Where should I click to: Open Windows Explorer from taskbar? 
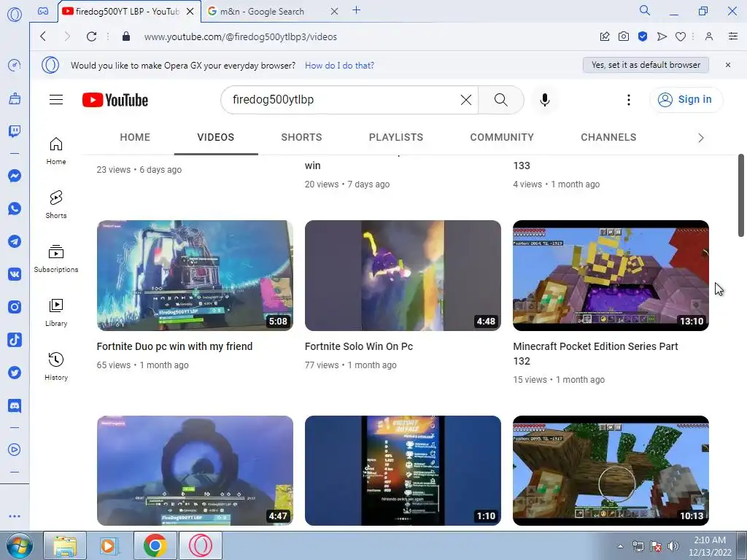coord(65,545)
